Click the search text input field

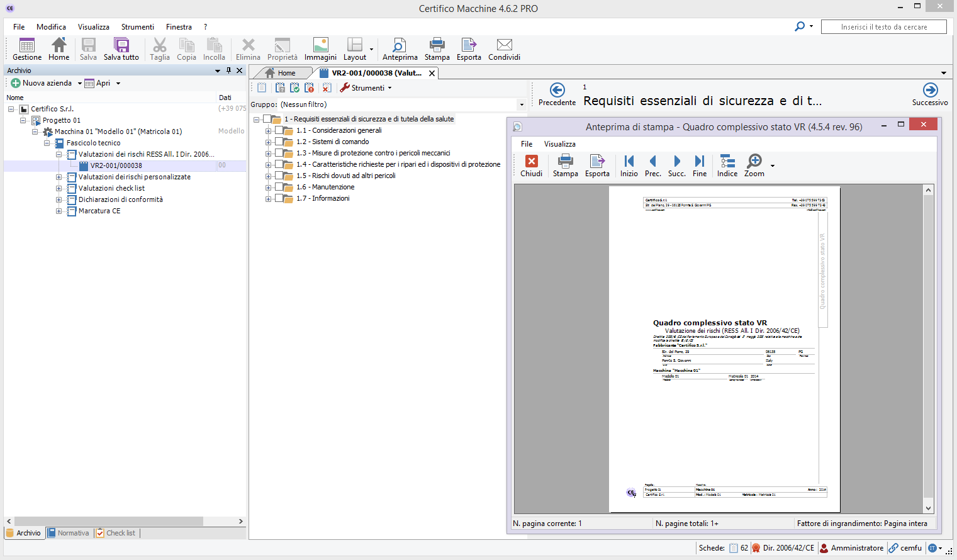coord(883,27)
